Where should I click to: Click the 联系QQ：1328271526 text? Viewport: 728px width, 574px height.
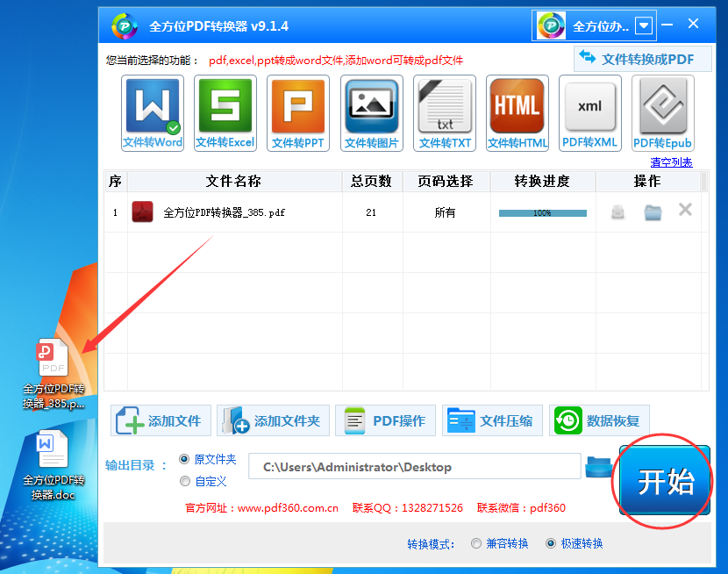(408, 508)
